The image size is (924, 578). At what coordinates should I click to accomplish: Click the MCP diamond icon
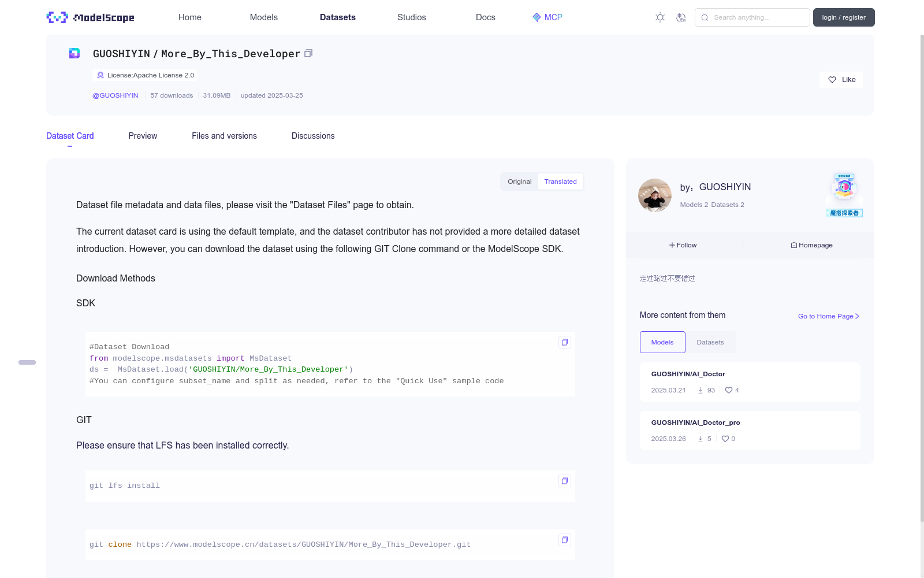pos(536,17)
